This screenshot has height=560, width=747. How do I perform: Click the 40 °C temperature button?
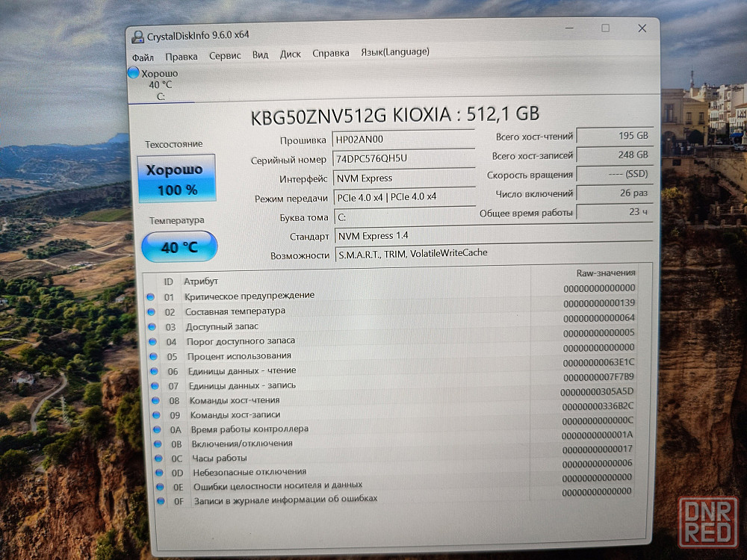tap(179, 247)
